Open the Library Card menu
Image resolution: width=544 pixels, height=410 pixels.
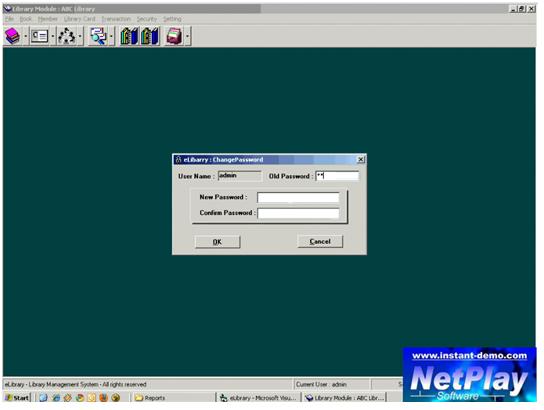pos(79,19)
